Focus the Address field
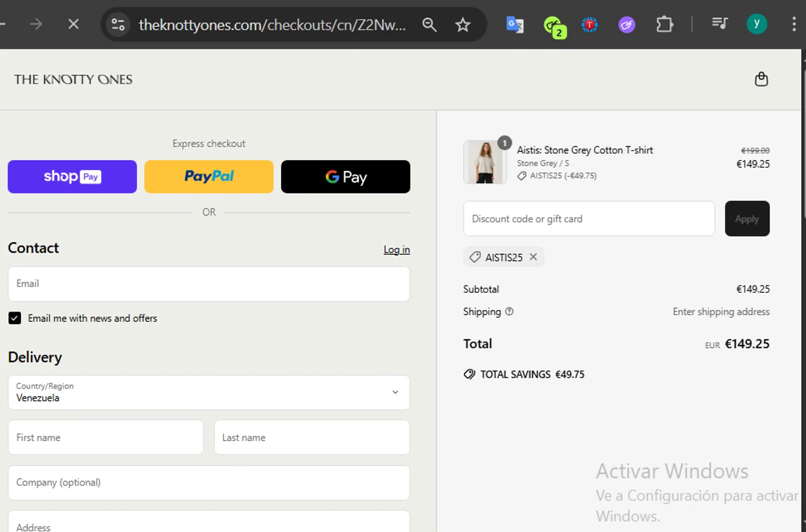 coord(209,522)
